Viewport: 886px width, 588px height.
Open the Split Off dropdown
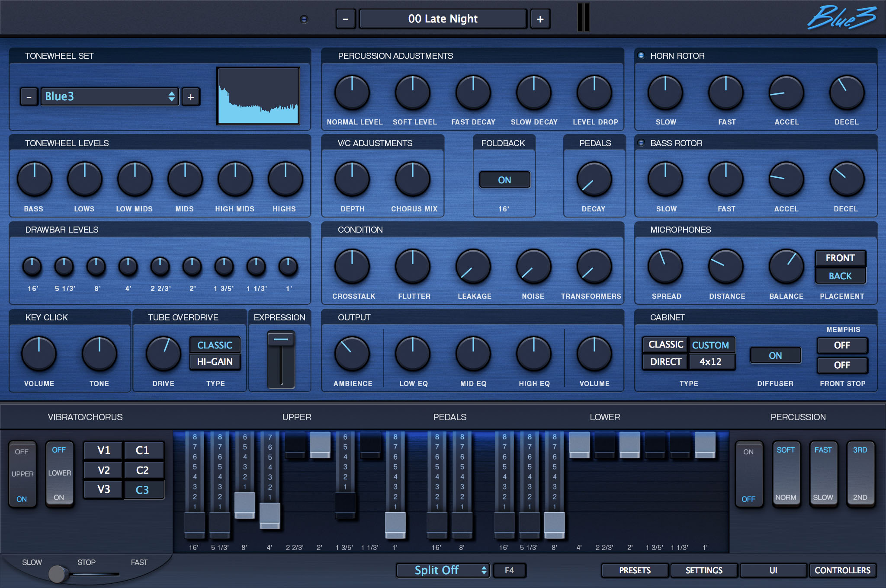click(442, 570)
